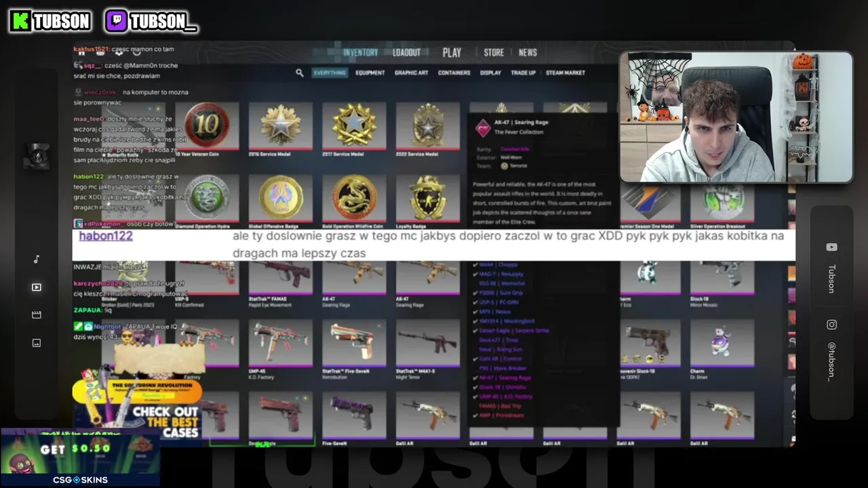The height and width of the screenshot is (488, 868).
Task: Click the video play icon in the left sidebar
Action: pyautogui.click(x=37, y=287)
